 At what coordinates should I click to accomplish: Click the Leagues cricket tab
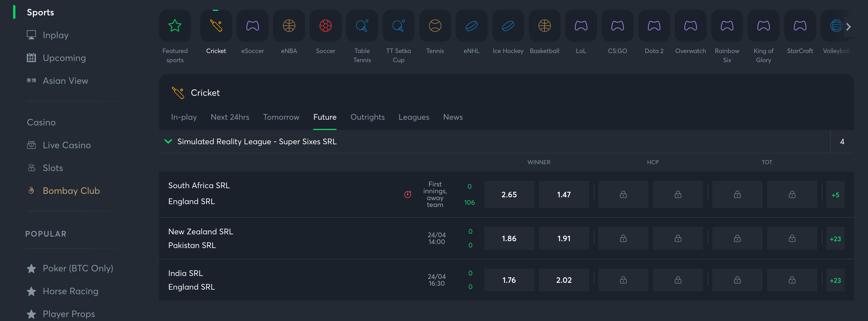click(414, 117)
